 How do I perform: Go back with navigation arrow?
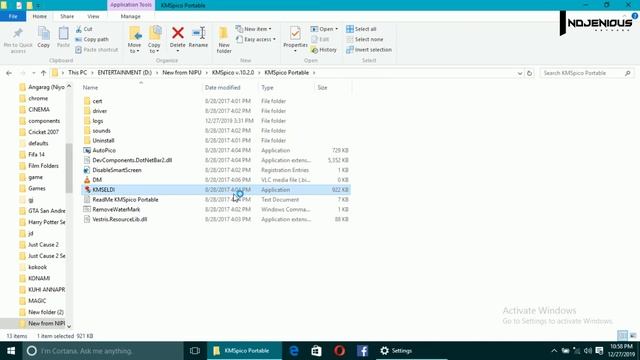click(9, 73)
